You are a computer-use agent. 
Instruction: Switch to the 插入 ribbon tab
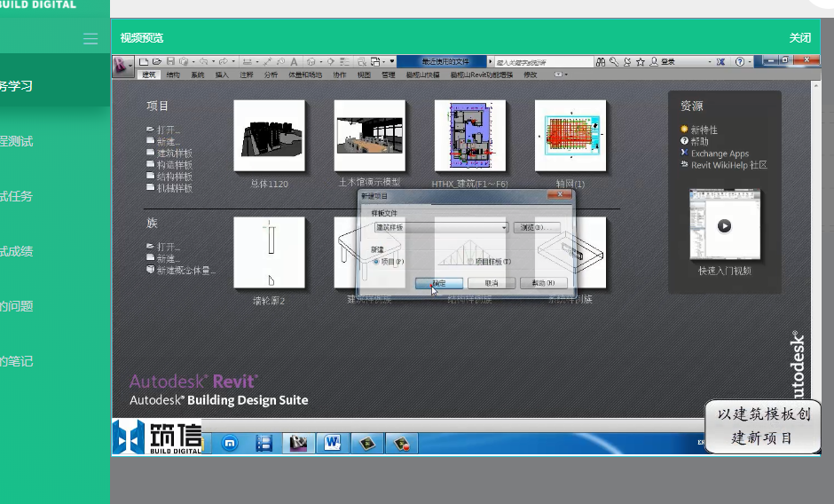point(223,75)
